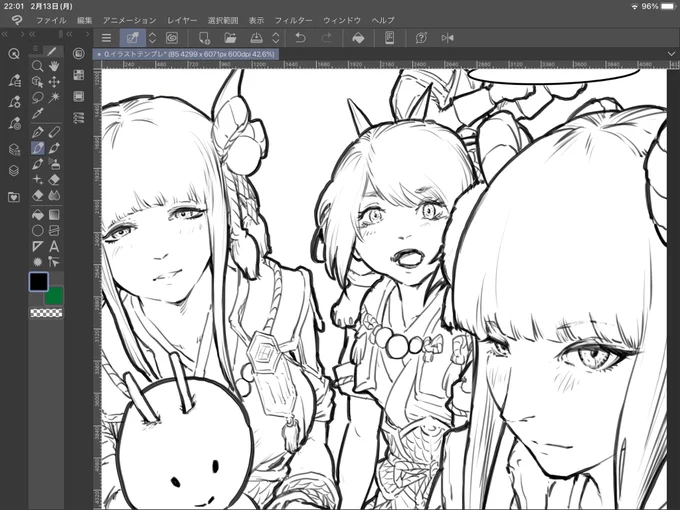Open the Material folder heart icon
The image size is (680, 510).
14,197
